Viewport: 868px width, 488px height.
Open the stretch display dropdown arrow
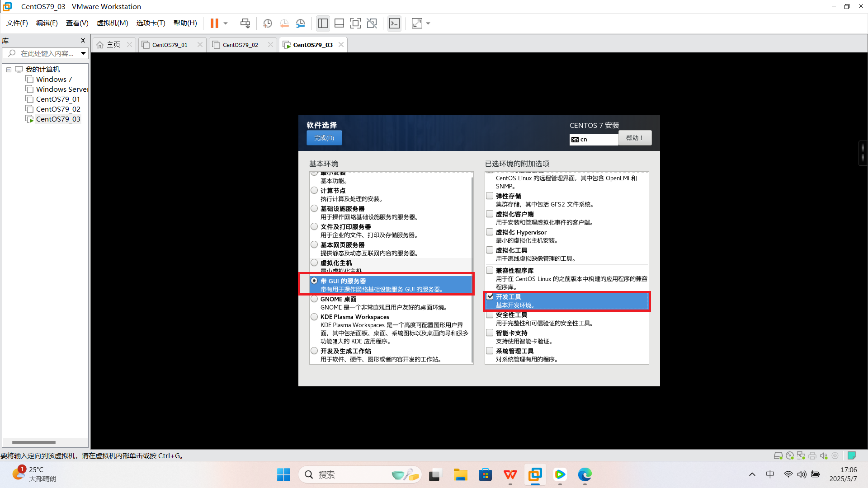tap(428, 23)
